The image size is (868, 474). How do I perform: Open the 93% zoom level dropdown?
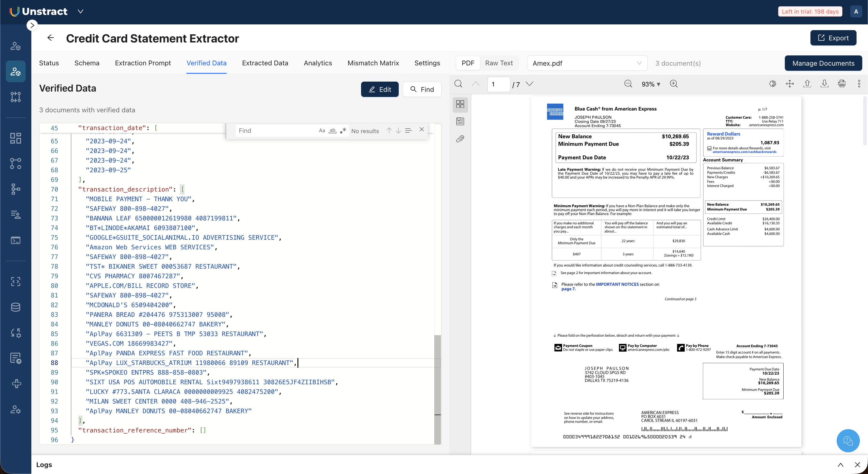click(651, 84)
